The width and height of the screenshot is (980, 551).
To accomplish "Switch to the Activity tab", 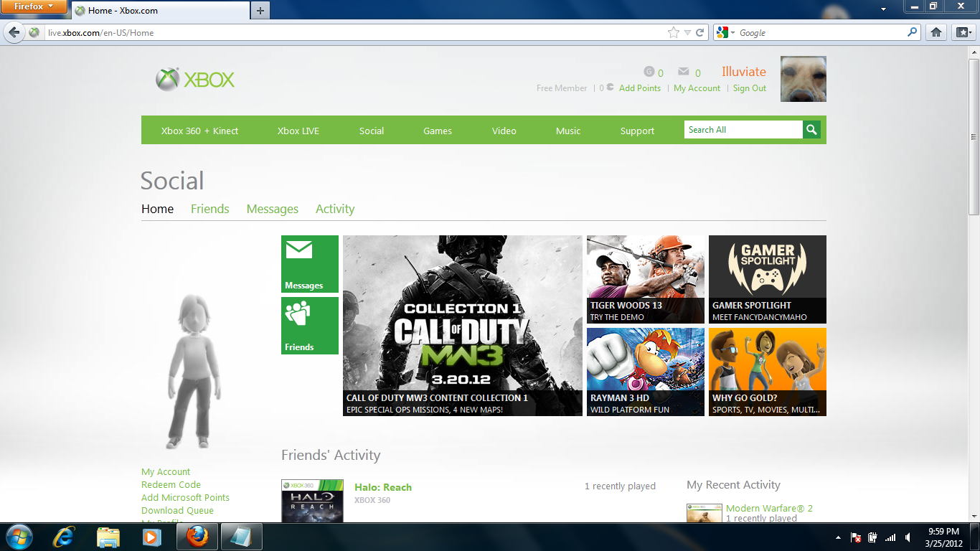I will [x=335, y=209].
